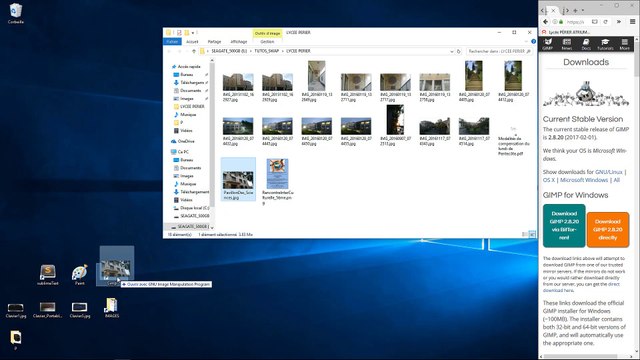Refresh the Explorer address bar
This screenshot has height=360, width=640.
click(459, 51)
